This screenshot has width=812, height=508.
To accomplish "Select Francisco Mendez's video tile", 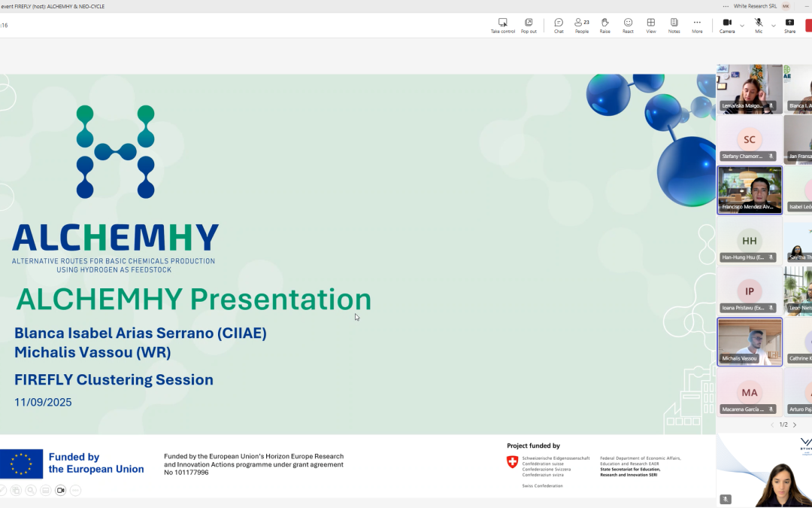I will 750,190.
